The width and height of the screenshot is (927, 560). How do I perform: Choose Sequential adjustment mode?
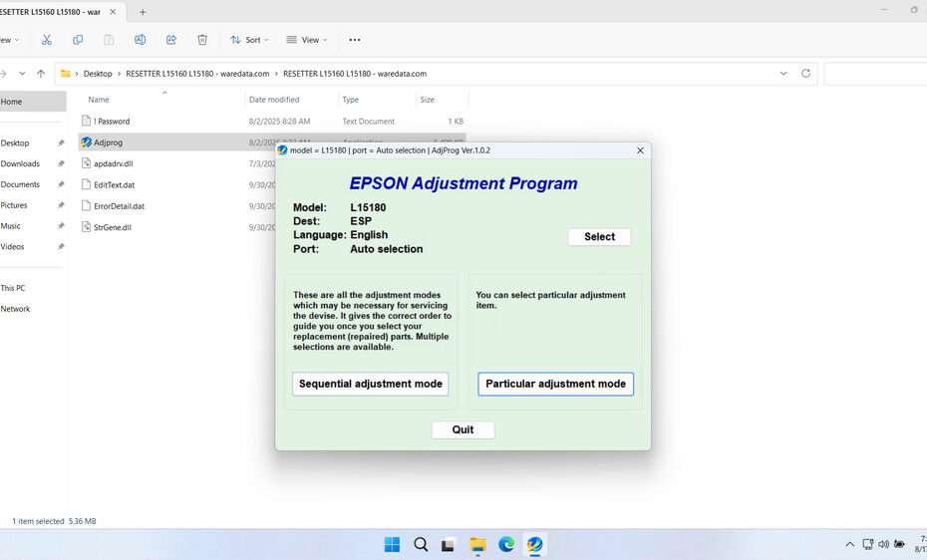tap(370, 384)
